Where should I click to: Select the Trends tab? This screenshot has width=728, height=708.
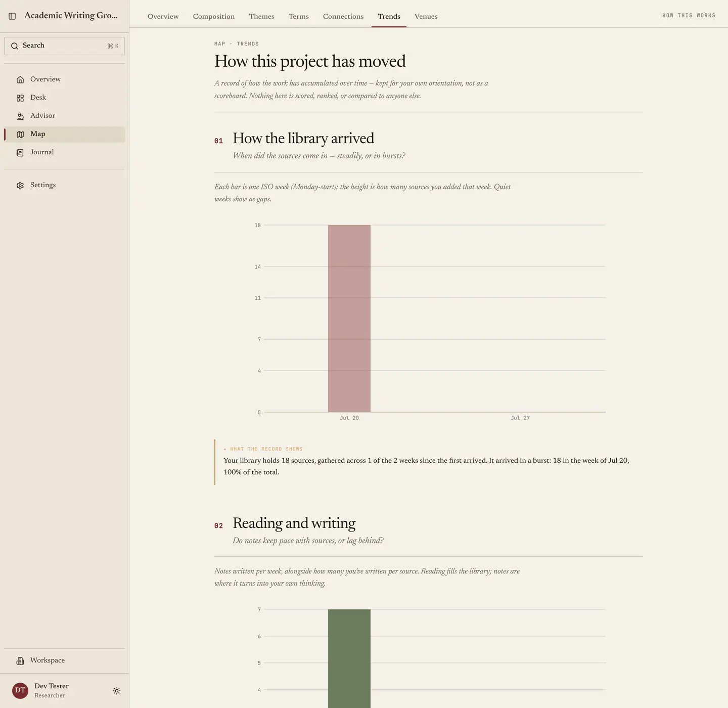click(x=389, y=16)
